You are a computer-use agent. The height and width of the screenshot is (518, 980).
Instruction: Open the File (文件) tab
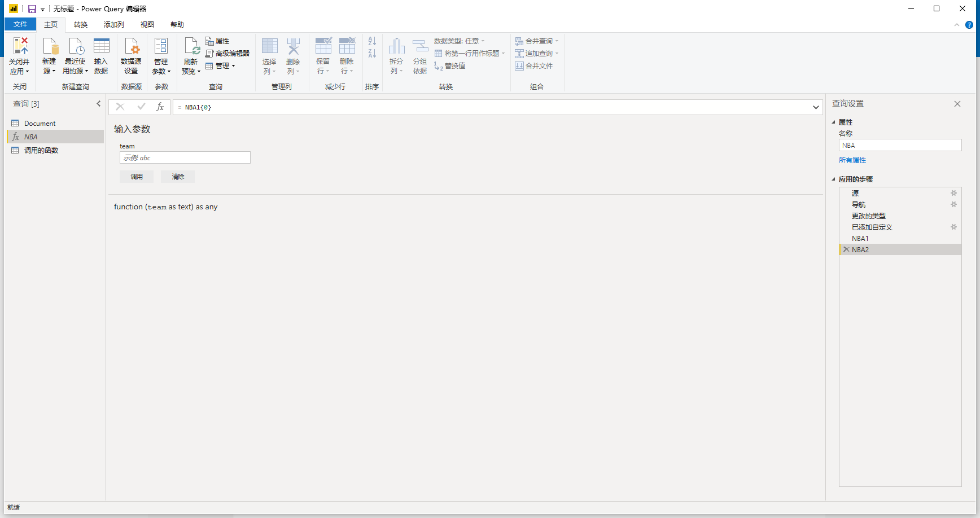pos(20,24)
